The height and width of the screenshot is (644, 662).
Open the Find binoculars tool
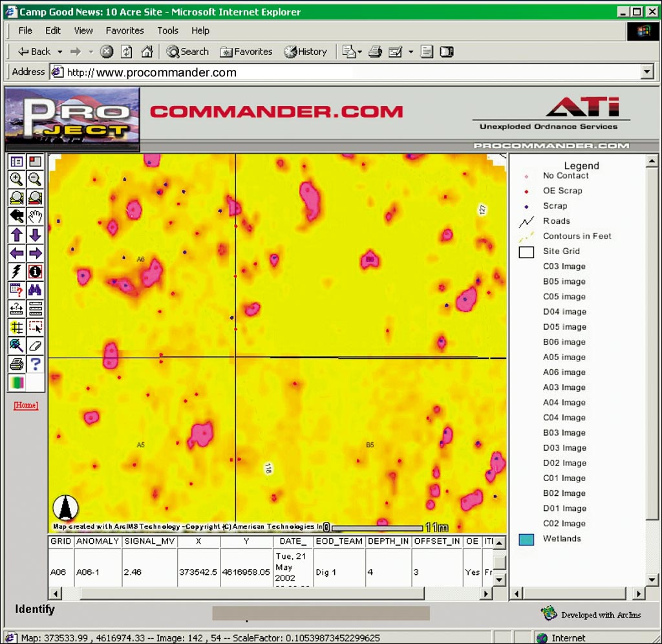[35, 290]
